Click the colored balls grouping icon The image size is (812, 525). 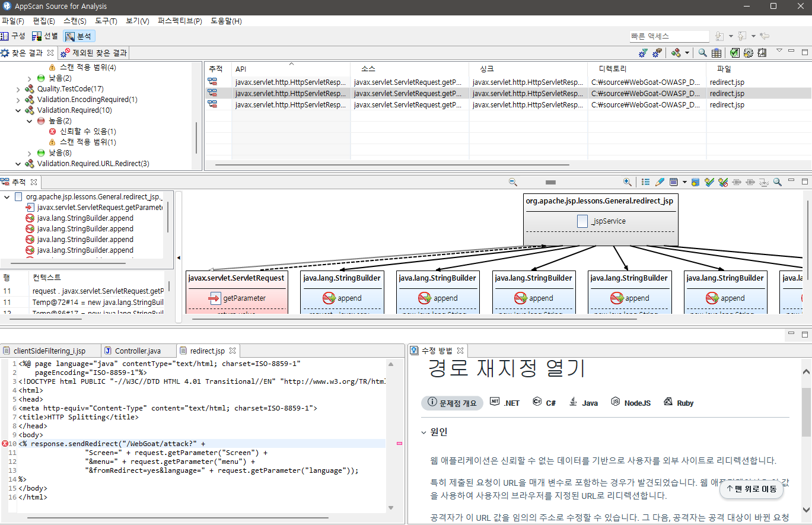pyautogui.click(x=676, y=53)
